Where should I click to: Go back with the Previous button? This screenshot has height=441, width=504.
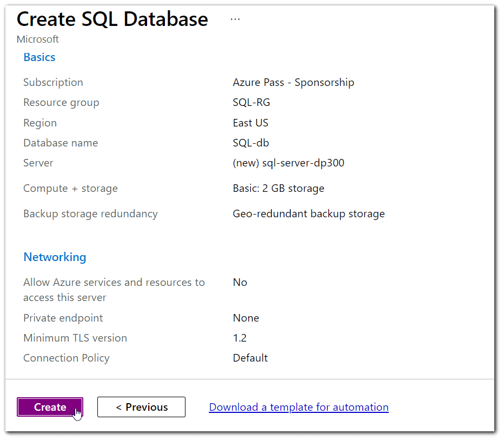[141, 407]
